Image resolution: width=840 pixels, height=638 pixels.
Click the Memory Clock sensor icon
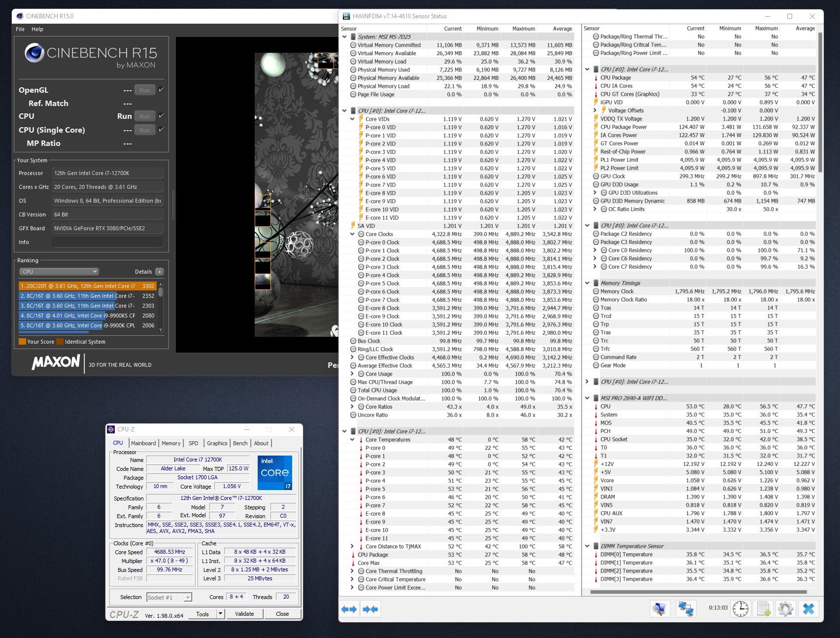tap(596, 291)
